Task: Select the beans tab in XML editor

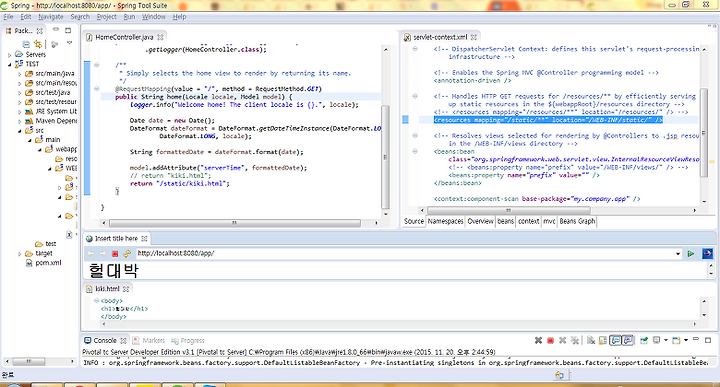Action: click(506, 221)
